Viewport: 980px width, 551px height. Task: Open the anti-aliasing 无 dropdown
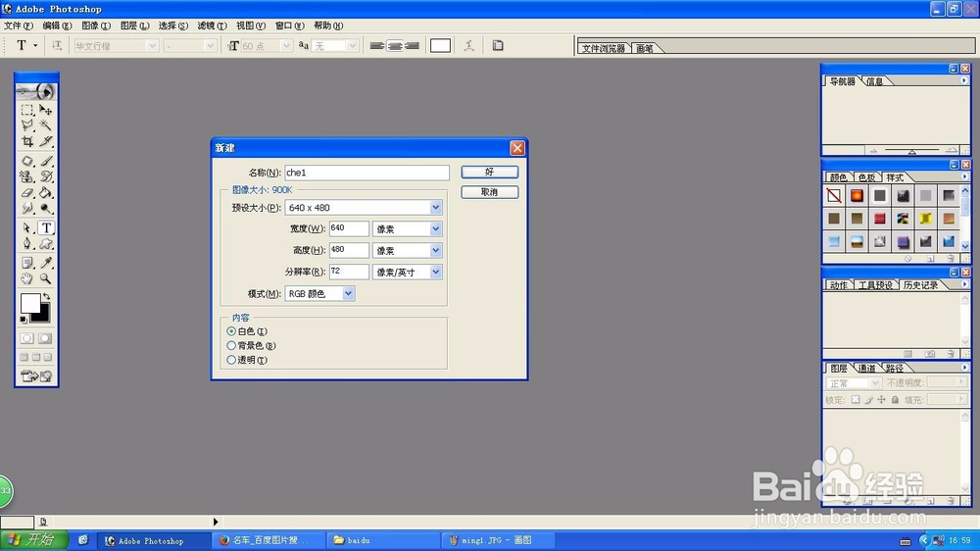[x=353, y=46]
